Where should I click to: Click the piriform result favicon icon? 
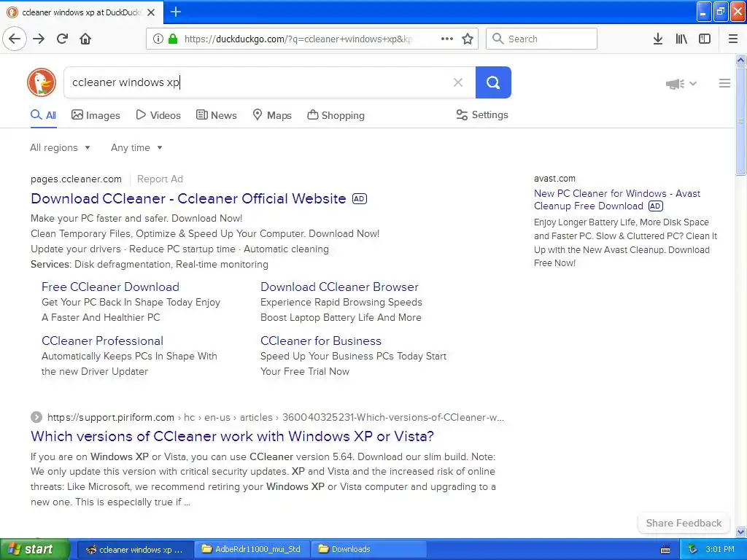coord(36,417)
